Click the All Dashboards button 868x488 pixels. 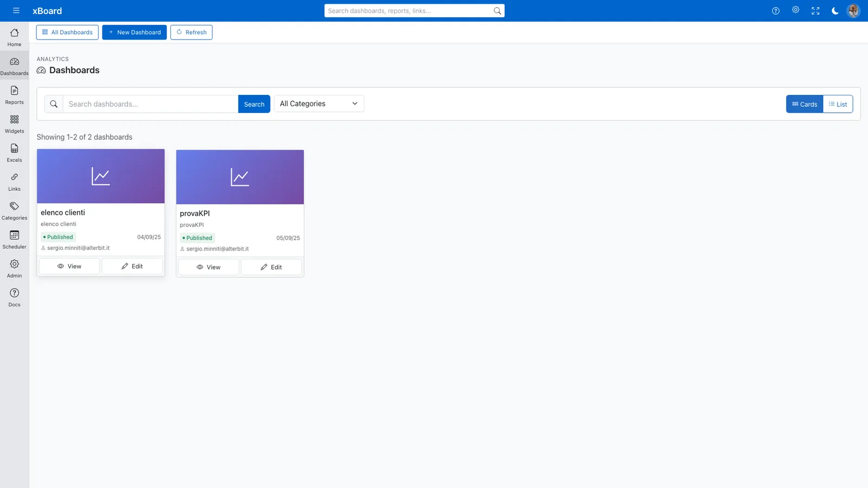coord(67,33)
